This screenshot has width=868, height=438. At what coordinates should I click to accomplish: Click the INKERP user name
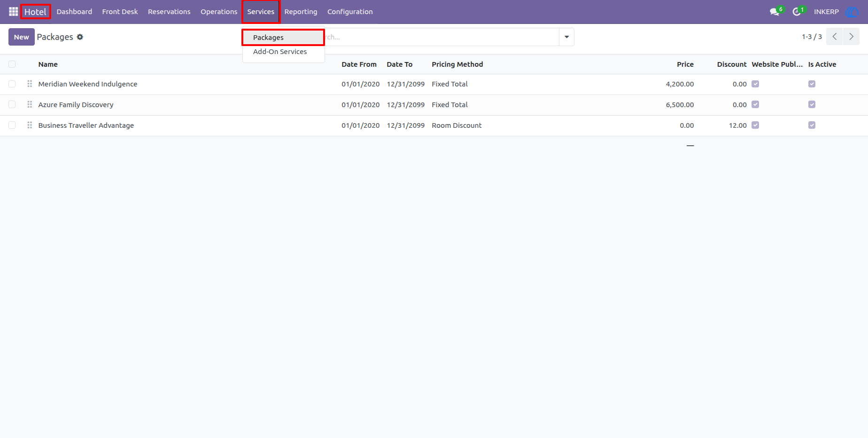(826, 12)
